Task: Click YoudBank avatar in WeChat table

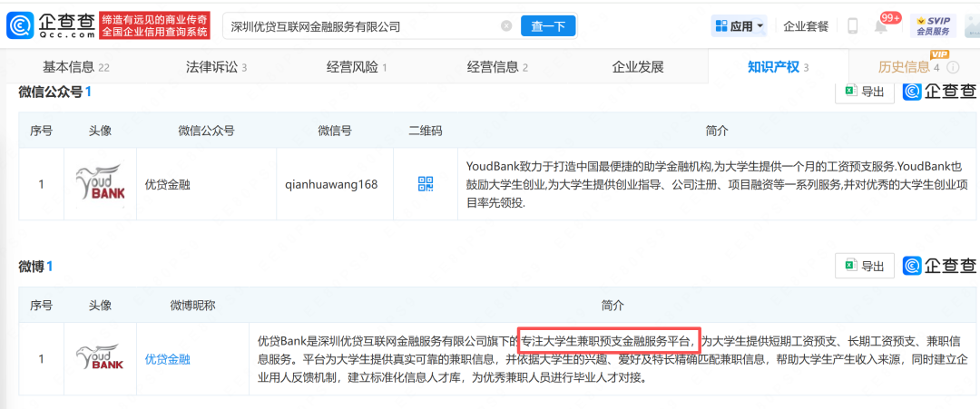Action: 100,184
